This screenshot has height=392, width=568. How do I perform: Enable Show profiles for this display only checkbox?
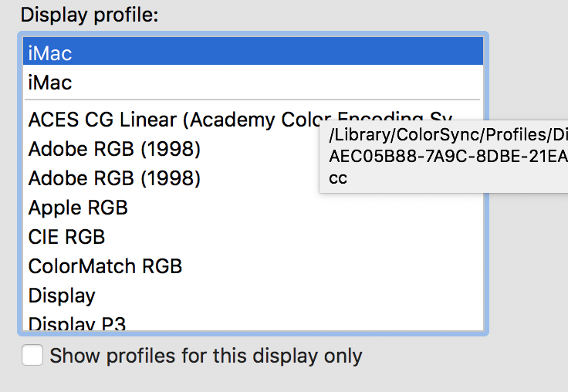[32, 356]
